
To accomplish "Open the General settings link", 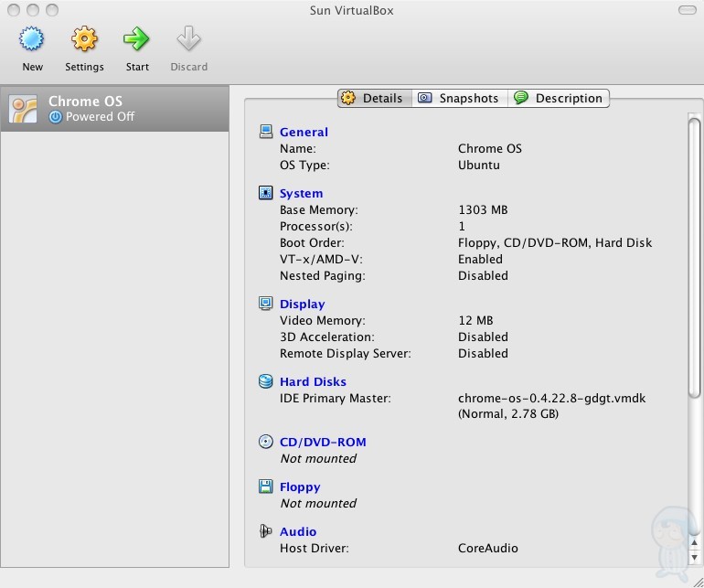I will pos(304,132).
